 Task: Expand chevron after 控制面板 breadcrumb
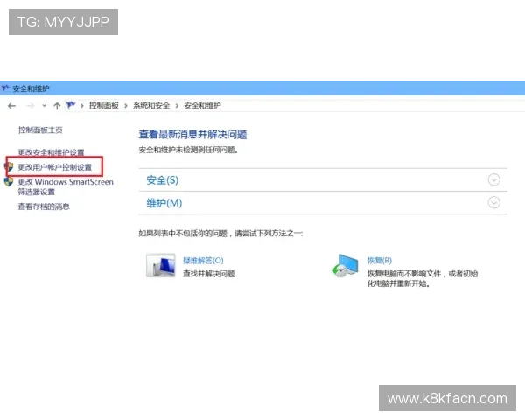(x=126, y=106)
